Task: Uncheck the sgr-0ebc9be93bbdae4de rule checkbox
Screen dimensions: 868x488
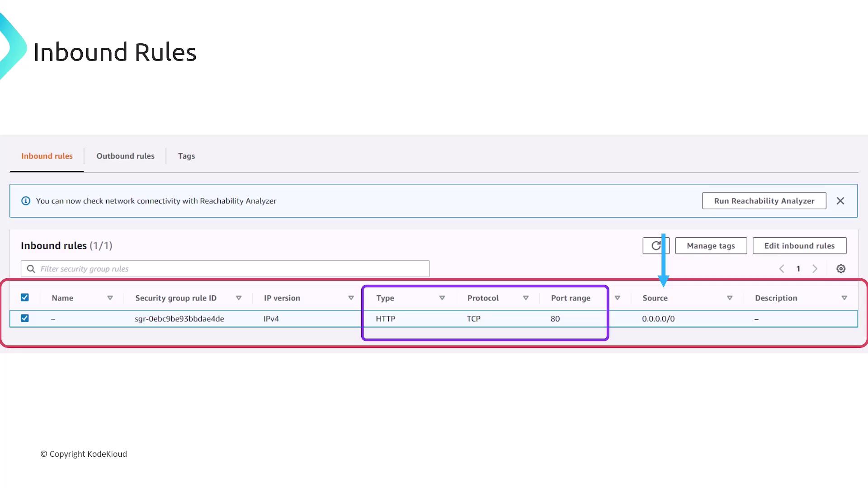Action: point(25,318)
